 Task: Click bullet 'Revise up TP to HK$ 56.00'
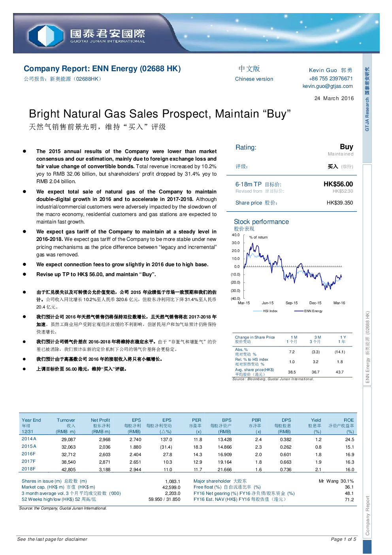(x=96, y=274)
